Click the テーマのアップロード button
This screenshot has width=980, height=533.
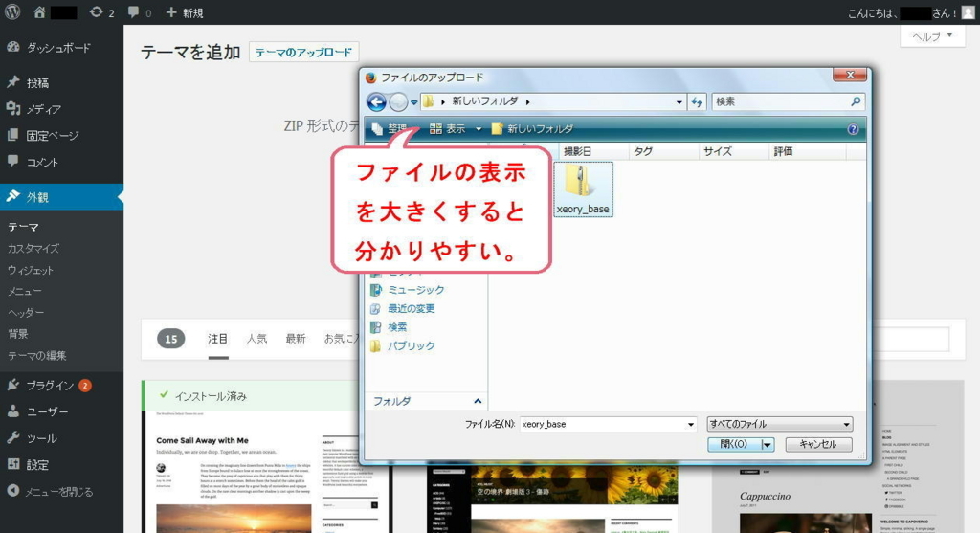coord(303,52)
